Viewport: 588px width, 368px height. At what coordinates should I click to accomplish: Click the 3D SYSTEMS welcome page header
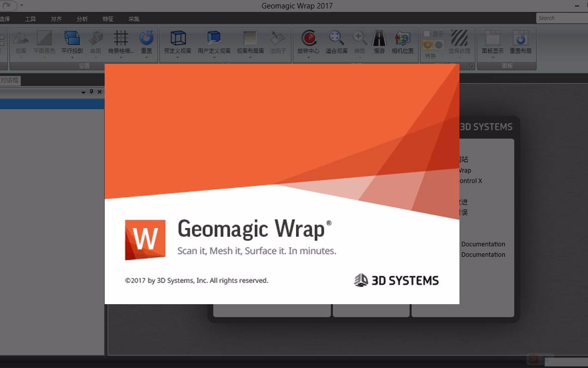[486, 127]
